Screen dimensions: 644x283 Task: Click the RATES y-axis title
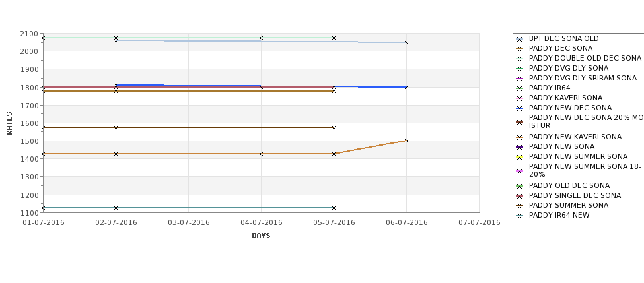pos(9,123)
